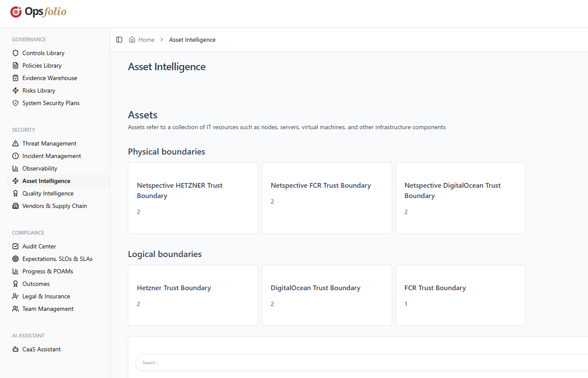Toggle the sidebar collapse panel control
The width and height of the screenshot is (588, 378).
pyautogui.click(x=119, y=39)
